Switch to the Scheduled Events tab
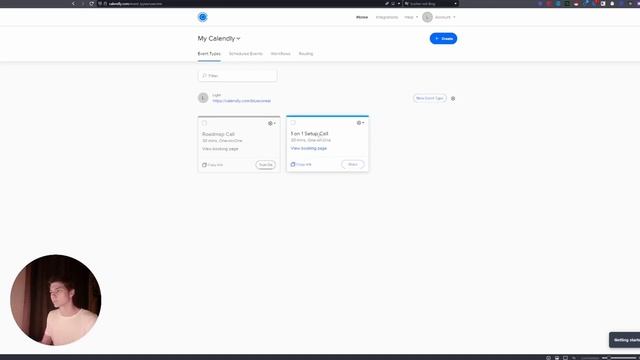640x360 pixels. click(246, 54)
